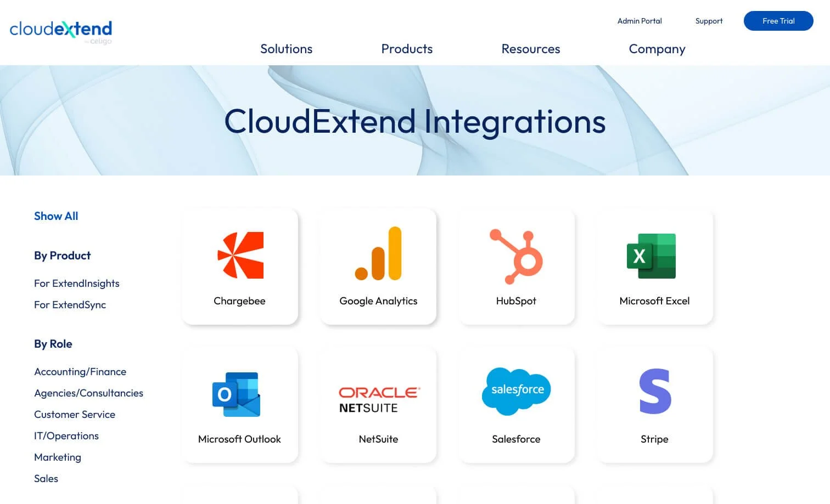Click the Oracle NetSuite logo

[x=379, y=400]
